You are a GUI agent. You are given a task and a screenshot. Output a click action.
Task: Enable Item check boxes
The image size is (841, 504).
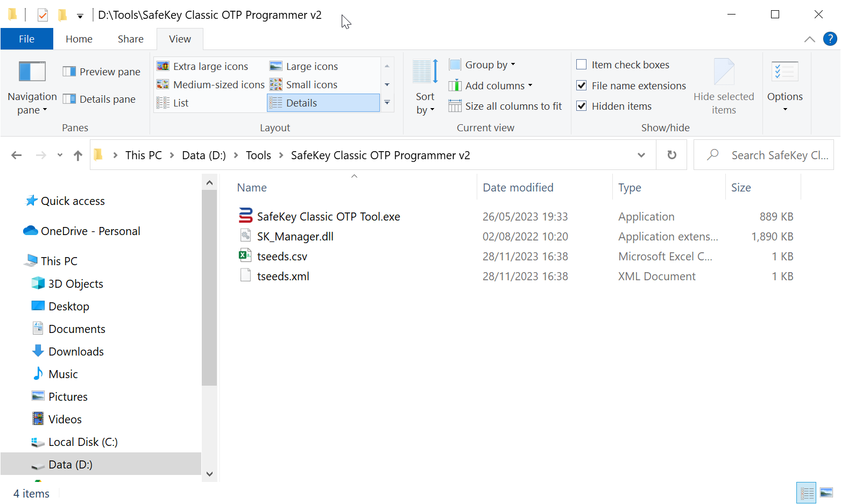[582, 65]
